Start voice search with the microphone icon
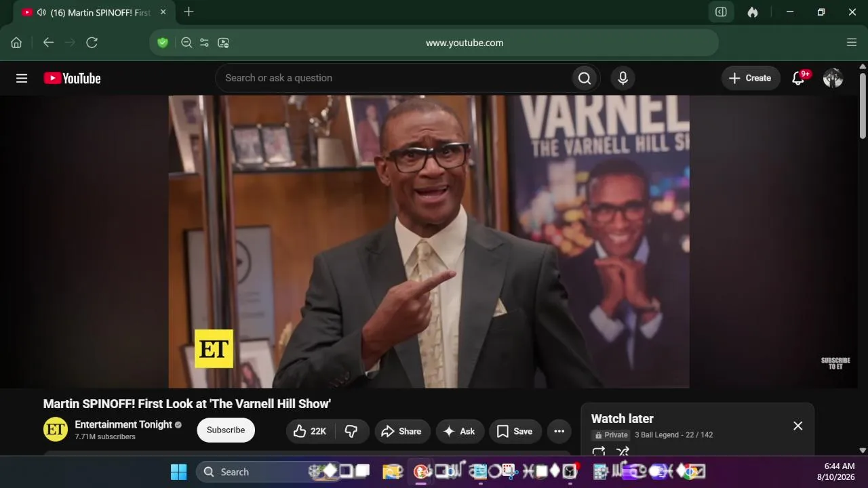 [x=623, y=78]
